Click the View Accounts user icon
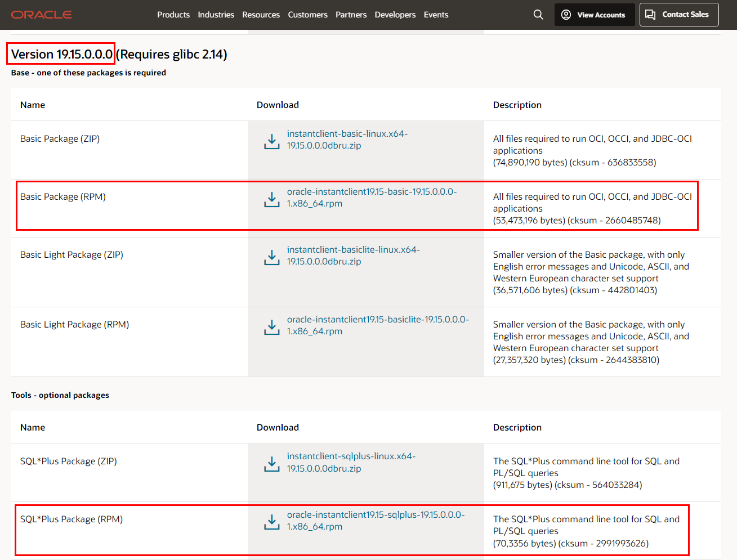The image size is (737, 560). pyautogui.click(x=566, y=15)
